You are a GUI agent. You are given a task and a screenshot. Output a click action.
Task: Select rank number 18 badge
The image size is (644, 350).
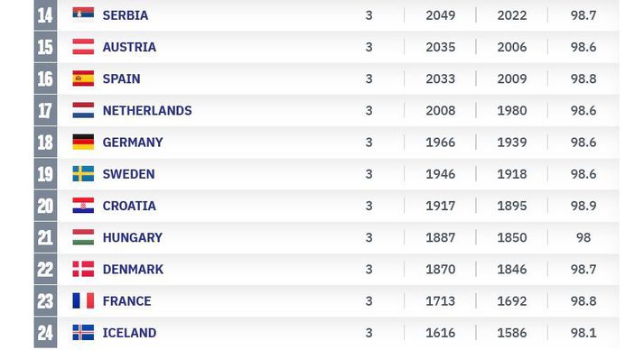(45, 142)
